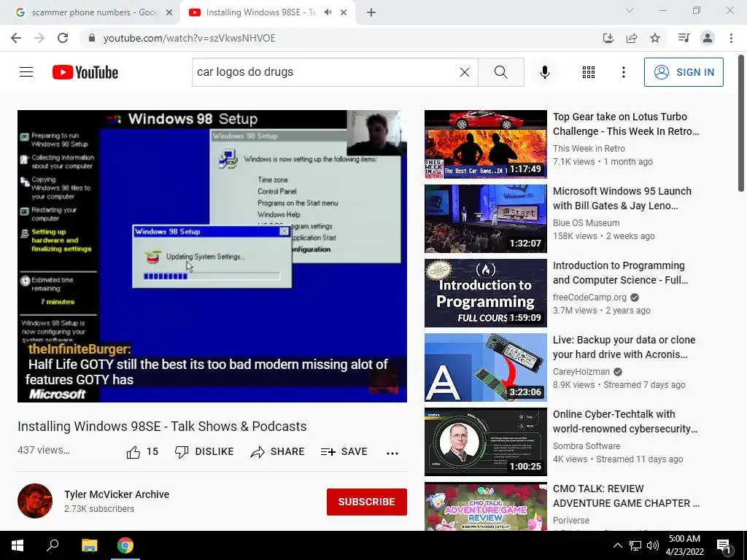747x560 pixels.
Task: Open the taskbar clock and date
Action: [x=684, y=545]
